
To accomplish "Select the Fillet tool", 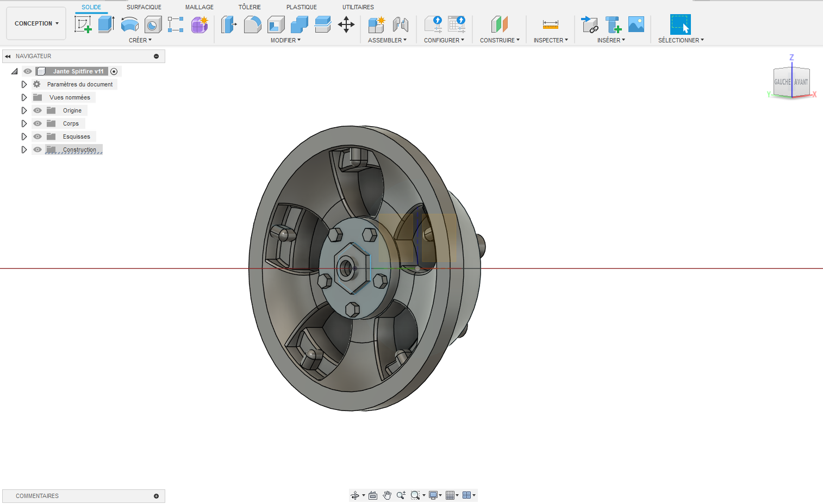I will tap(252, 24).
